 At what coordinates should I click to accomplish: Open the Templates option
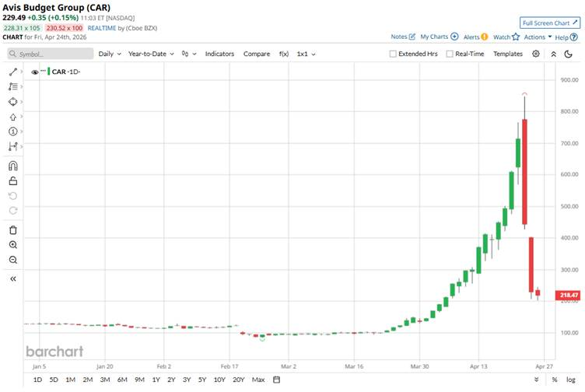coord(508,54)
